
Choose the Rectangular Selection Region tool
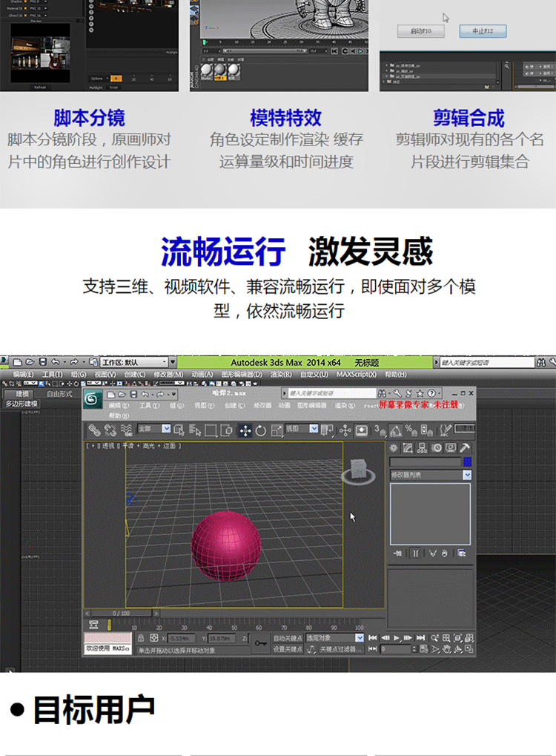click(211, 430)
